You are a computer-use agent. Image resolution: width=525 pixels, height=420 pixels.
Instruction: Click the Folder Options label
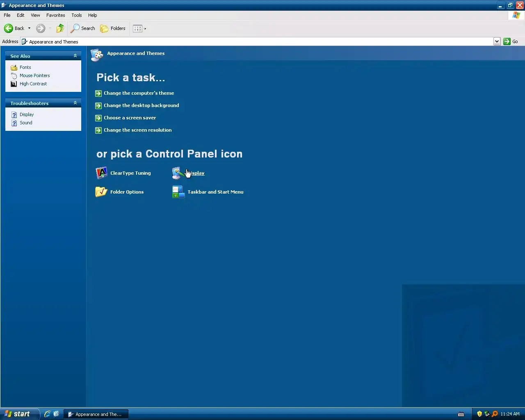127,192
